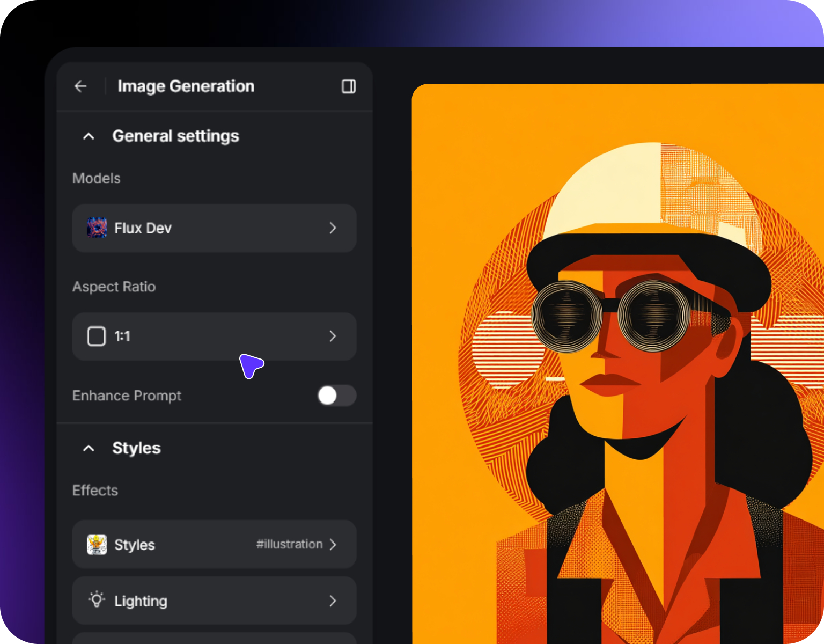Collapse the Styles section chevron
Image resolution: width=824 pixels, height=644 pixels.
tap(89, 448)
